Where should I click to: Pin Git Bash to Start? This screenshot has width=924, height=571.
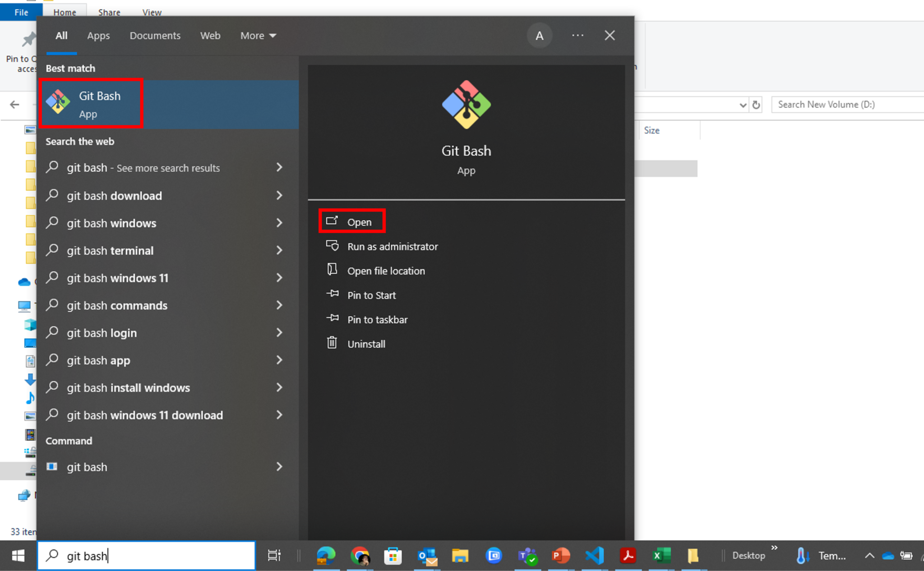coord(371,295)
